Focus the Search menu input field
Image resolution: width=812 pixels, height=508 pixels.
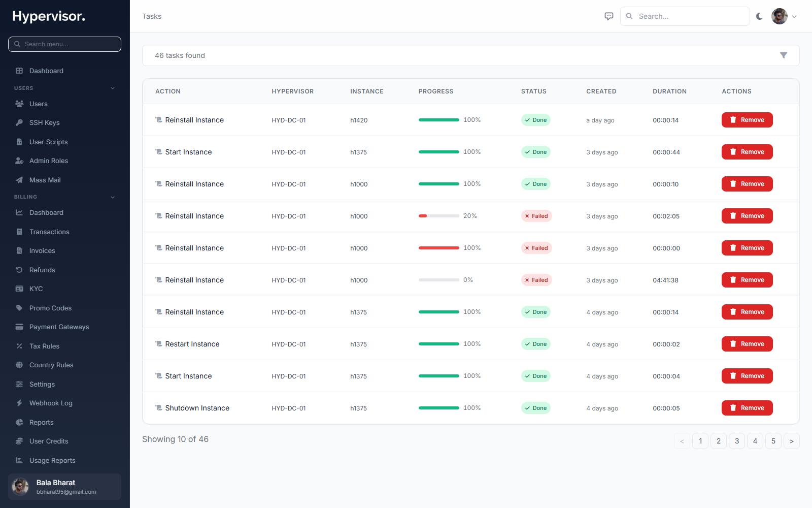coord(64,44)
